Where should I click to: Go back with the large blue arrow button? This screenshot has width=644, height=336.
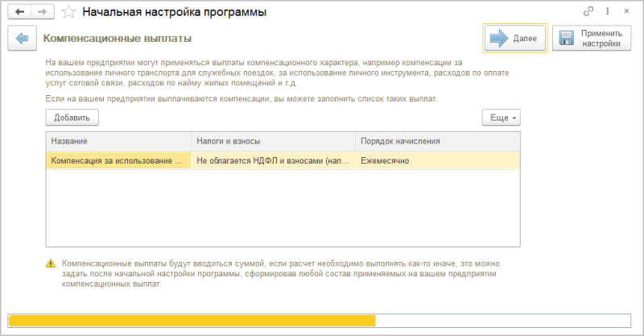pyautogui.click(x=22, y=38)
